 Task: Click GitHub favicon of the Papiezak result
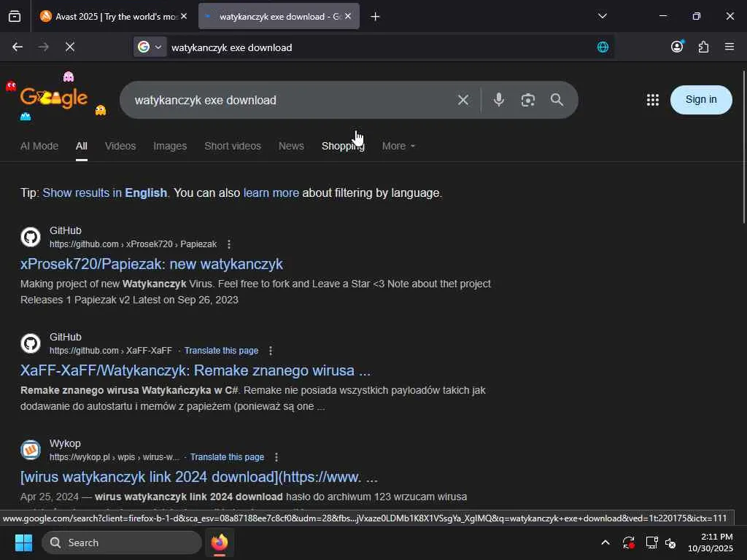pyautogui.click(x=31, y=237)
